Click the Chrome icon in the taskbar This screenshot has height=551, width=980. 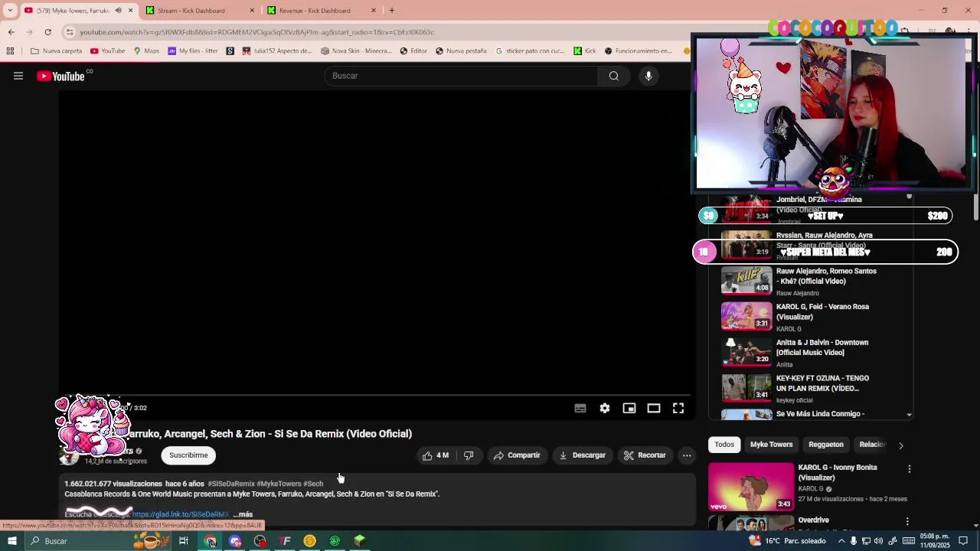coord(211,541)
